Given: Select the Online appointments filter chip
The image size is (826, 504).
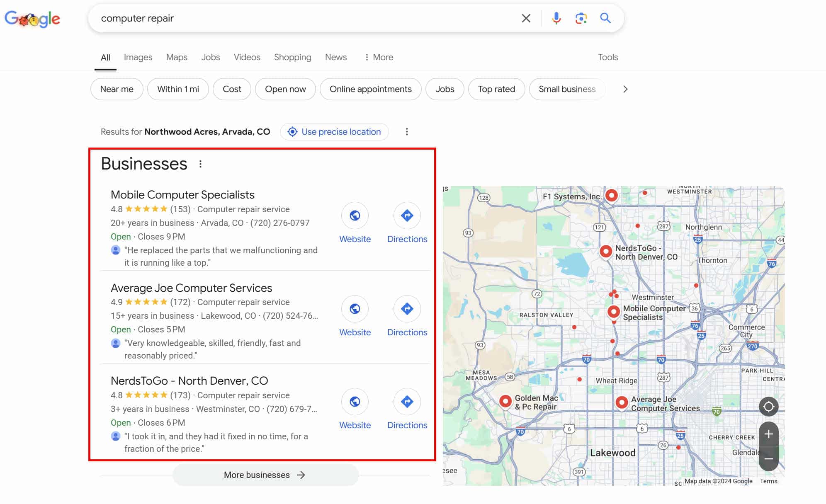Looking at the screenshot, I should click(371, 89).
